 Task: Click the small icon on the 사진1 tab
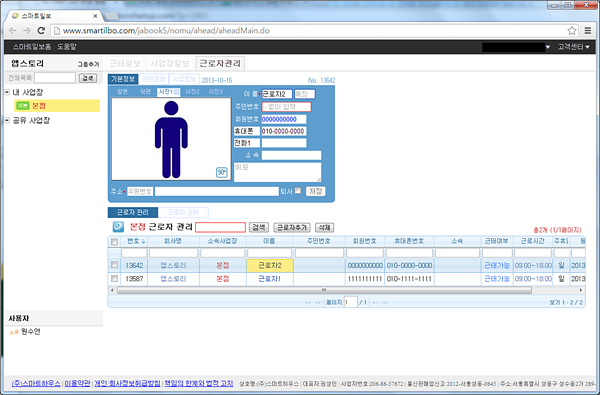pos(176,92)
